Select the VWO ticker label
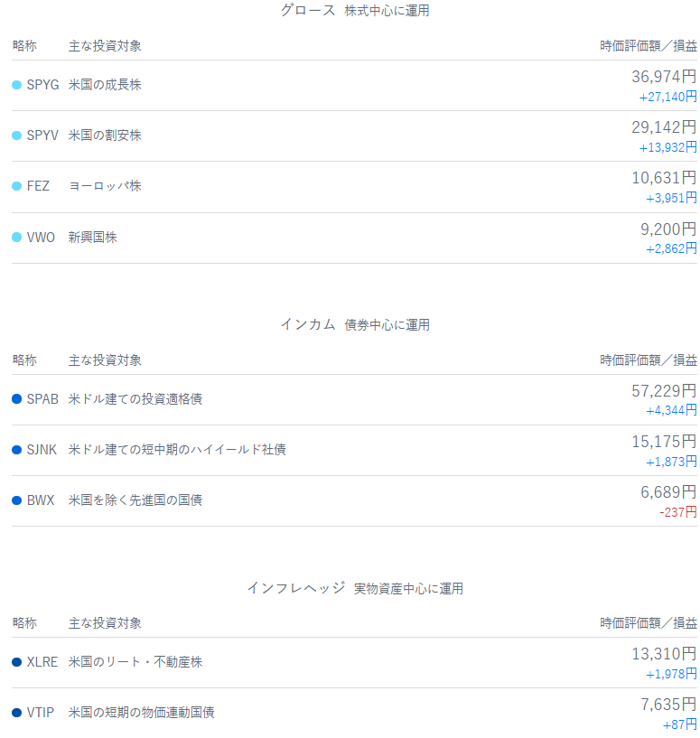This screenshot has height=738, width=700. tap(41, 237)
